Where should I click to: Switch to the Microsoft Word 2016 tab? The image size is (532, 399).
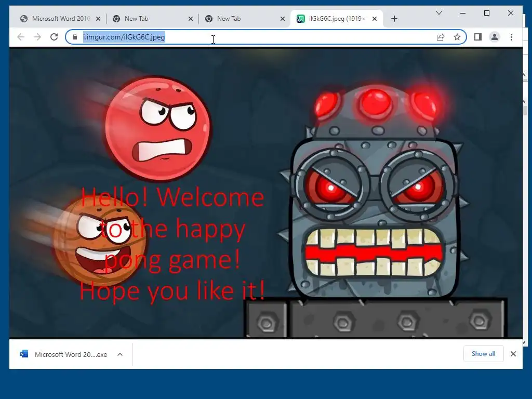[x=60, y=19]
